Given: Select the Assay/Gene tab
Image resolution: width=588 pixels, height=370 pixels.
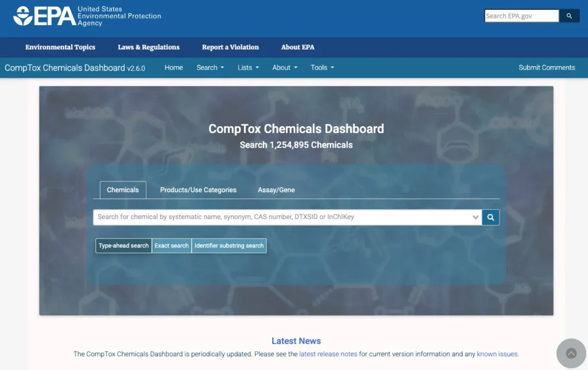Looking at the screenshot, I should click(276, 190).
